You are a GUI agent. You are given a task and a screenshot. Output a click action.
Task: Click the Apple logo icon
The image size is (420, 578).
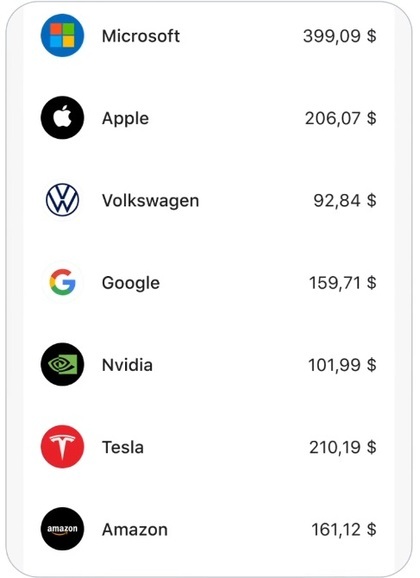click(x=62, y=118)
